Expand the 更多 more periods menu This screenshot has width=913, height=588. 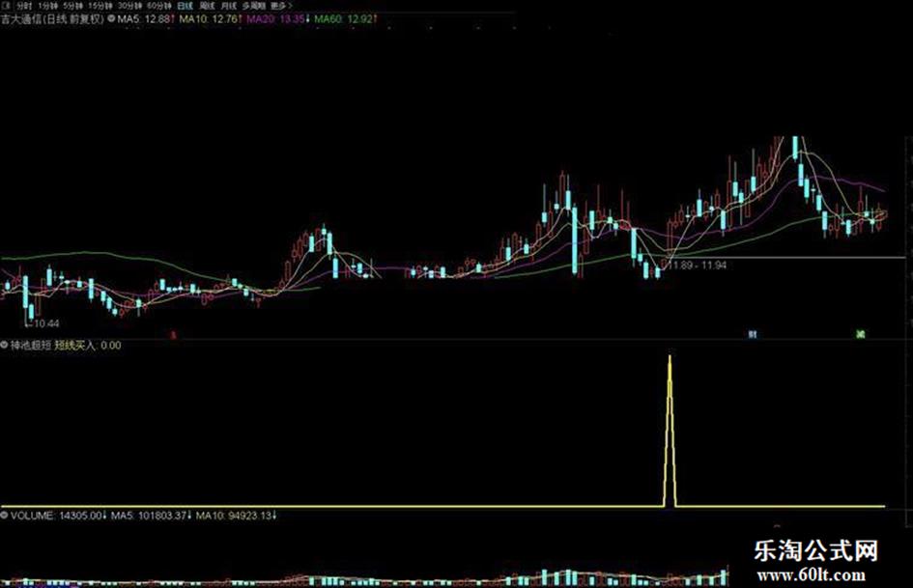(x=282, y=6)
